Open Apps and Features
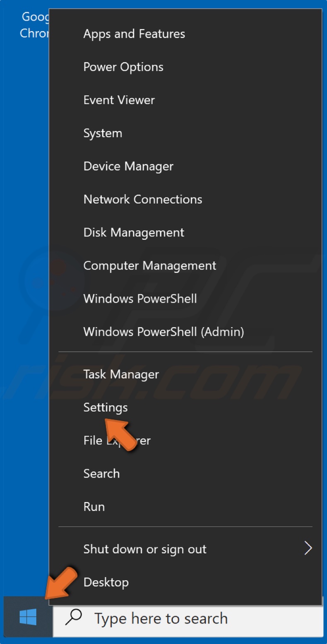The width and height of the screenshot is (327, 644). 134,34
